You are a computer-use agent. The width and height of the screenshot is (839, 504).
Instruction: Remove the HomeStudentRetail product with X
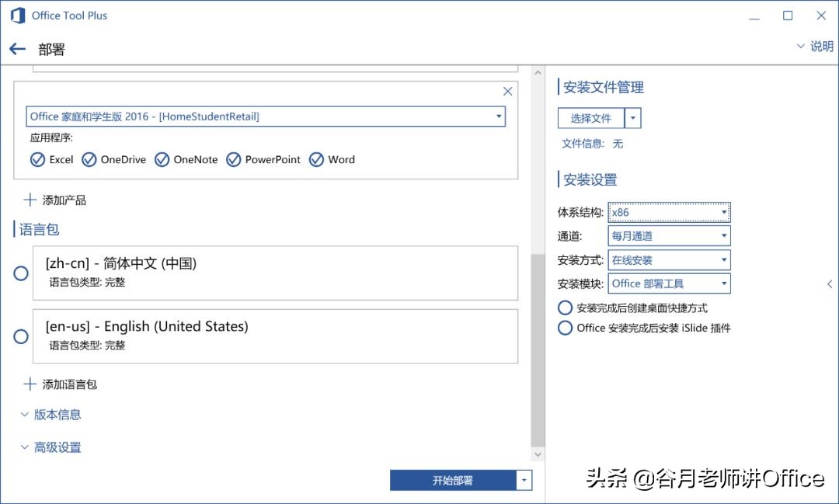508,92
